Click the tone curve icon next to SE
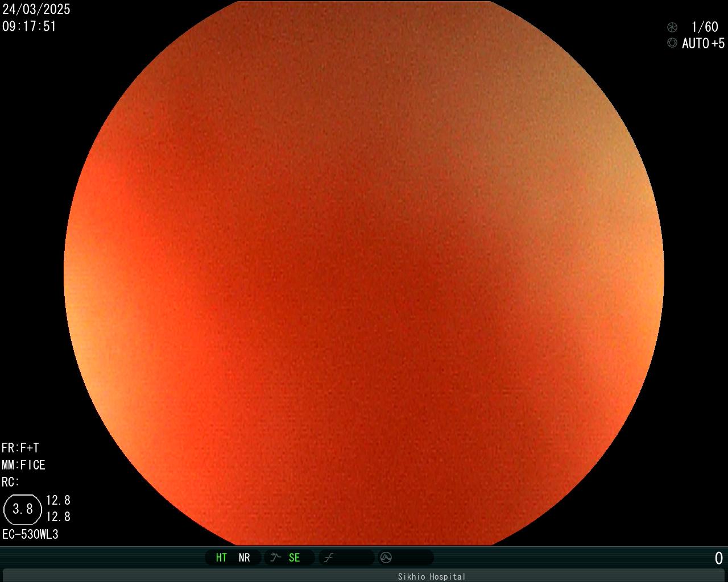728x582 pixels. point(276,558)
